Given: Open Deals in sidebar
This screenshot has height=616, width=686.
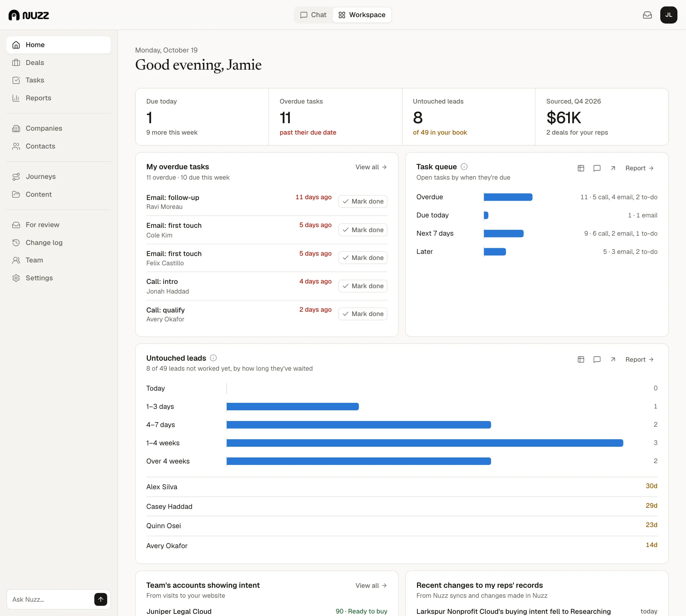Looking at the screenshot, I should 59,63.
